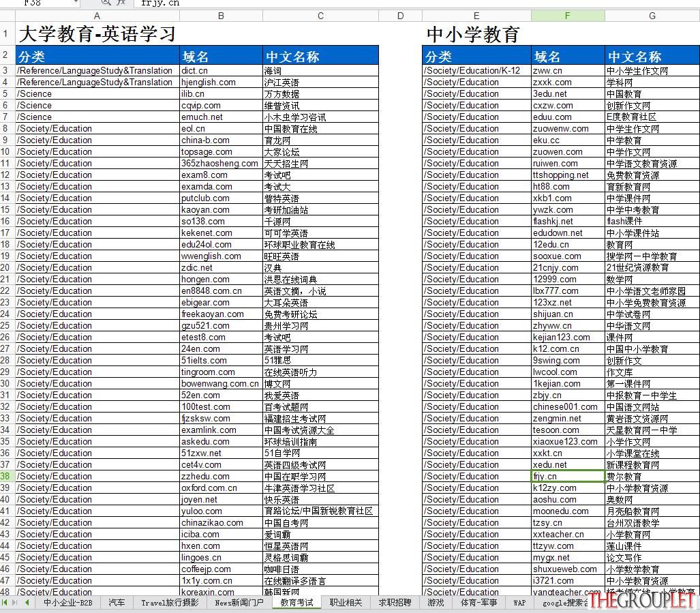Screen dimensions: 700x613
Task: Click the cell 中小学语文老师家园
Action: (x=652, y=290)
